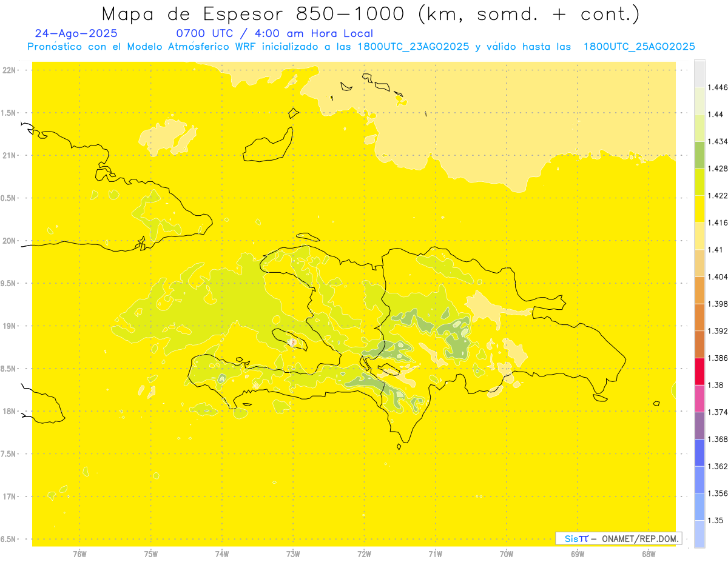Image resolution: width=728 pixels, height=562 pixels.
Task: Click the longitude label '76W'
Action: click(x=79, y=554)
